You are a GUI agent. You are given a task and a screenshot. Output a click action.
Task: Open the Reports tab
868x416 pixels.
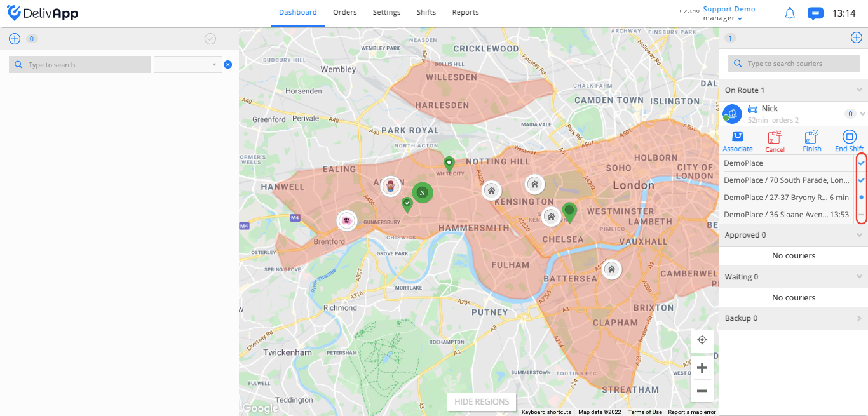[x=465, y=12]
